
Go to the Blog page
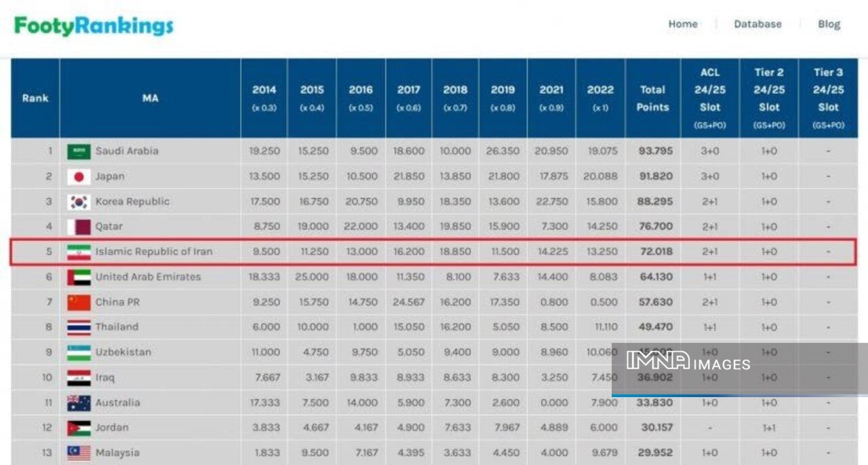click(x=829, y=24)
